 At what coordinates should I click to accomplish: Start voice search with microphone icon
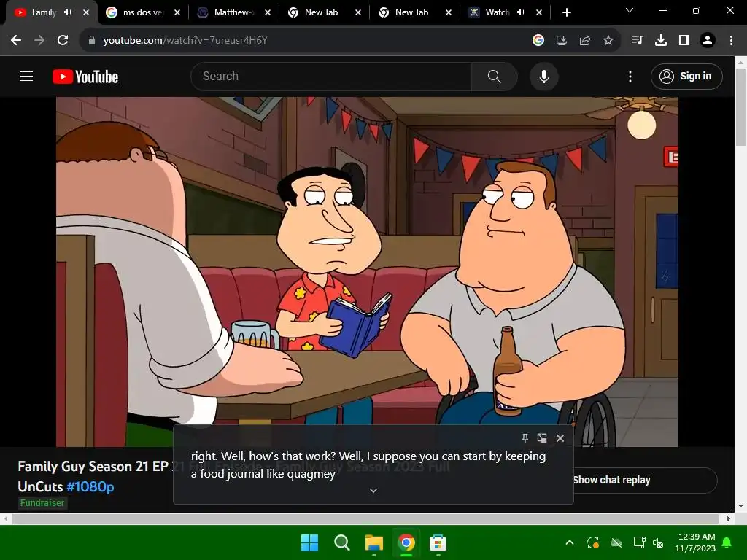click(543, 76)
